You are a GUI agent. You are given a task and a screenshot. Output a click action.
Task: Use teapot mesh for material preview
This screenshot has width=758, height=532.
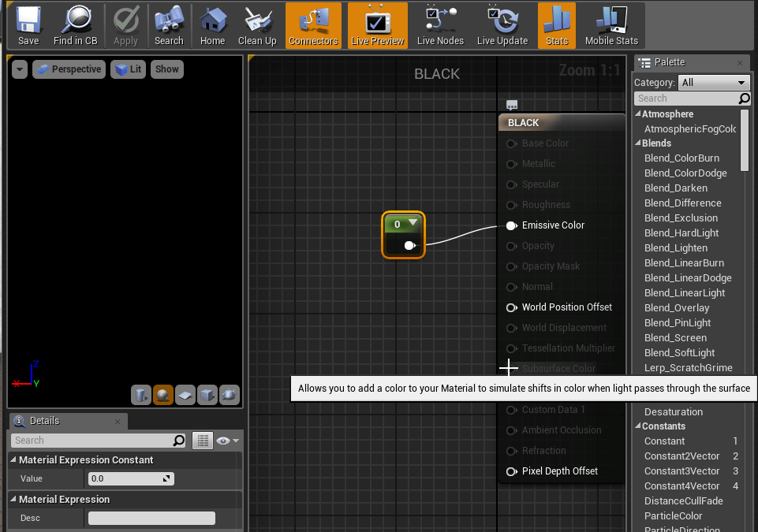pyautogui.click(x=230, y=395)
